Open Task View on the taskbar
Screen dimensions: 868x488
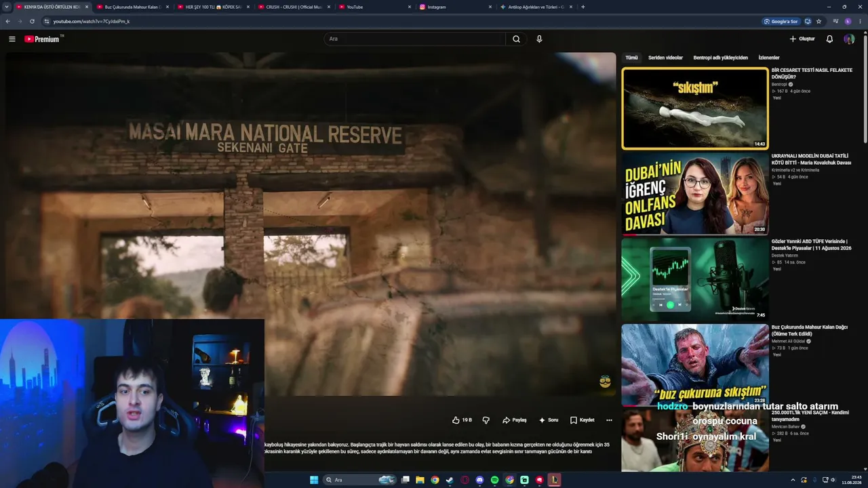405,480
